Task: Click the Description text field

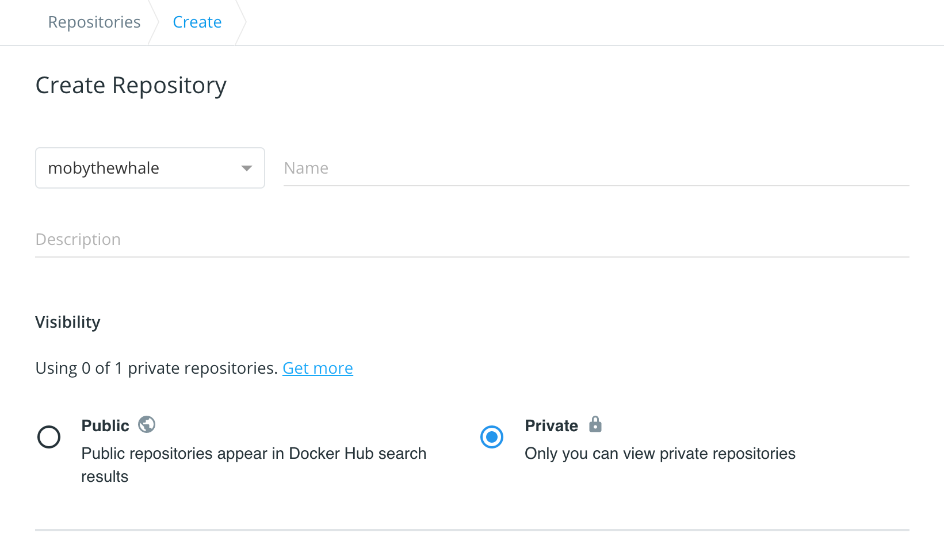Action: coord(403,239)
